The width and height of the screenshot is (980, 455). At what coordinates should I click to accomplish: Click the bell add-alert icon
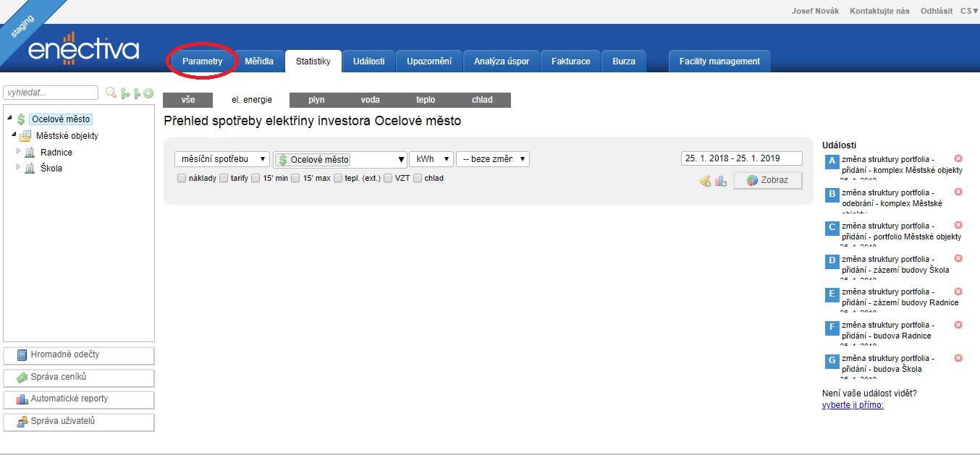tap(704, 181)
